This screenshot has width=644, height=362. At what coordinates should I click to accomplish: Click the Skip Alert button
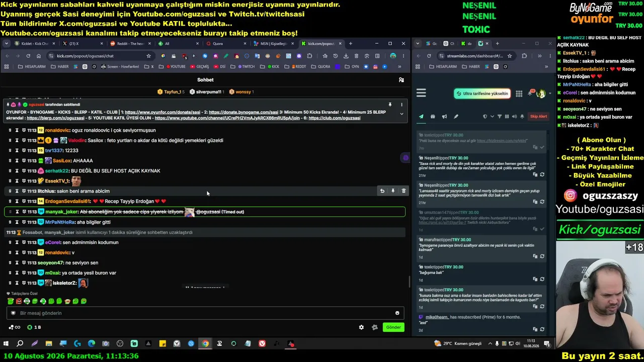coord(538,117)
